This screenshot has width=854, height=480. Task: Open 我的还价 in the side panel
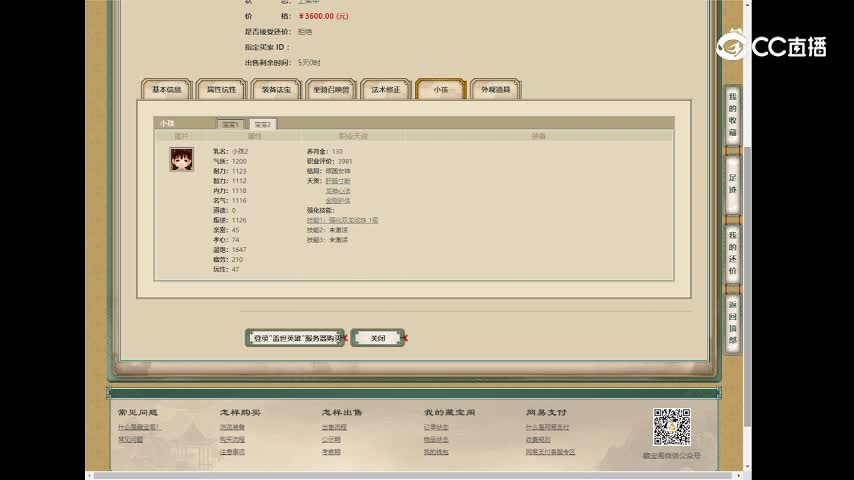pos(732,253)
